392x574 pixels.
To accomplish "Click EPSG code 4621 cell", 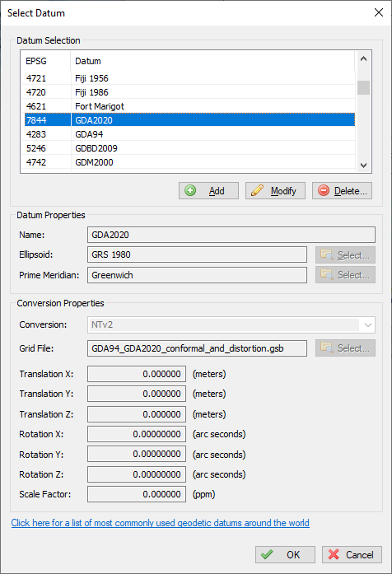I will (x=47, y=106).
